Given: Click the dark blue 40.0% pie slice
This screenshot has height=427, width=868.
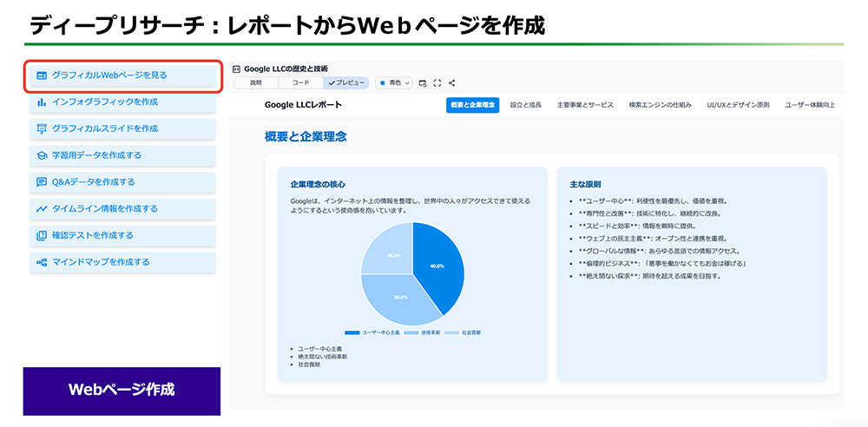Looking at the screenshot, I should point(440,265).
